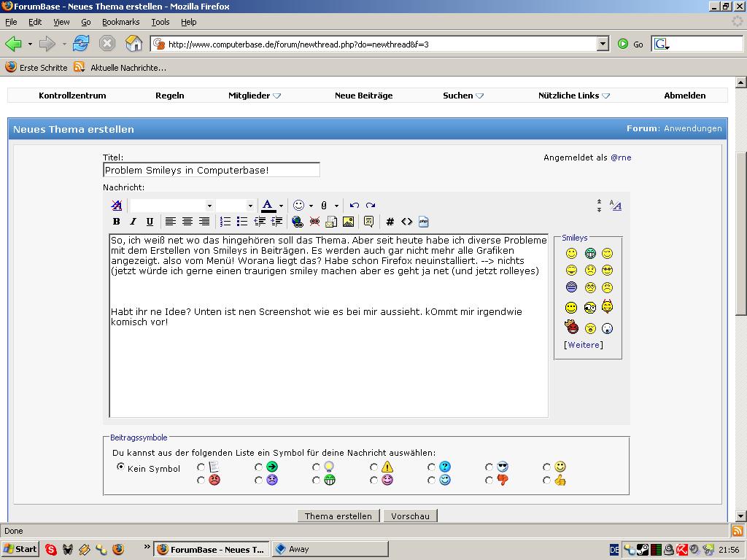Click the 'Weitere' smileys link
This screenshot has height=560, width=747.
click(x=584, y=345)
